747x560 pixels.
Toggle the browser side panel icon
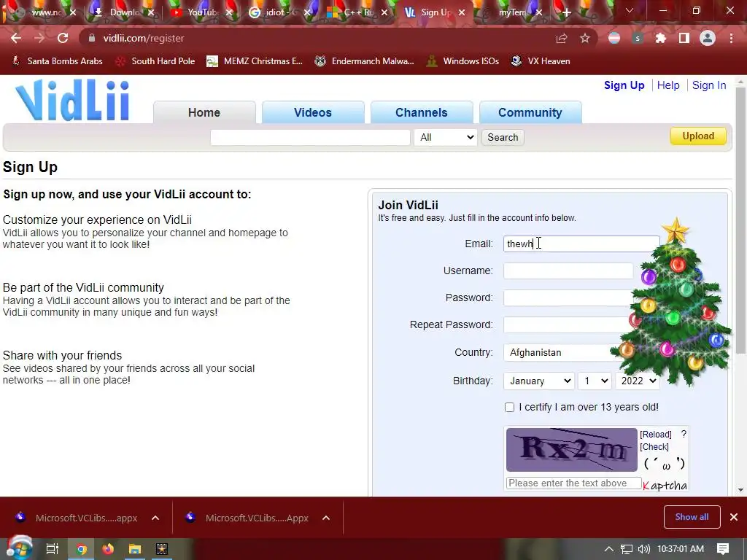pyautogui.click(x=684, y=38)
